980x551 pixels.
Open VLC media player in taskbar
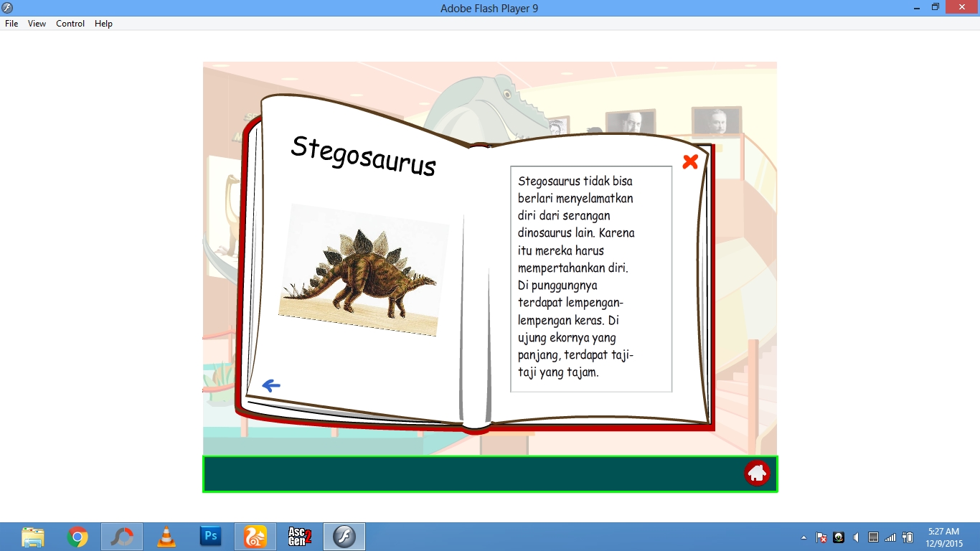click(x=166, y=537)
